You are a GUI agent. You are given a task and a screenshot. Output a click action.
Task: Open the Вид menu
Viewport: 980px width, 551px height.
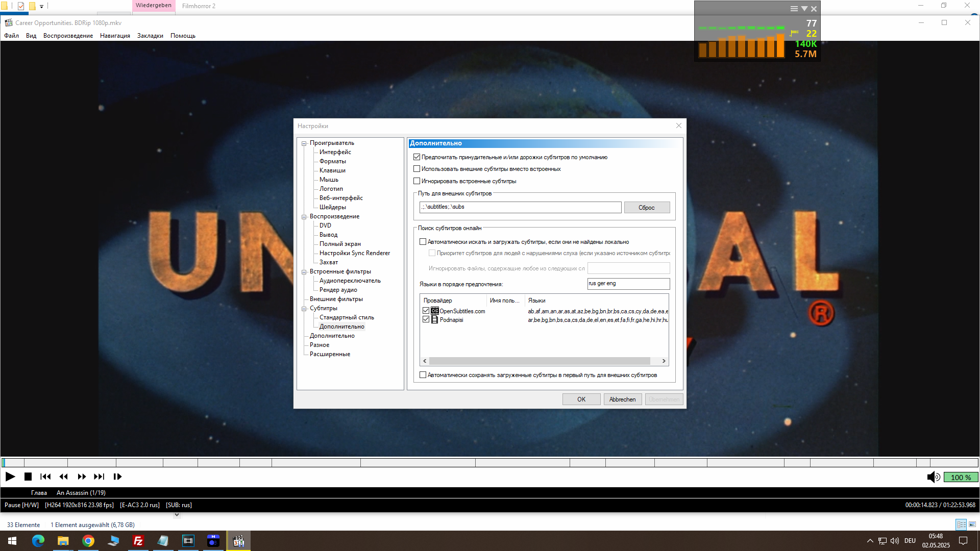click(31, 36)
